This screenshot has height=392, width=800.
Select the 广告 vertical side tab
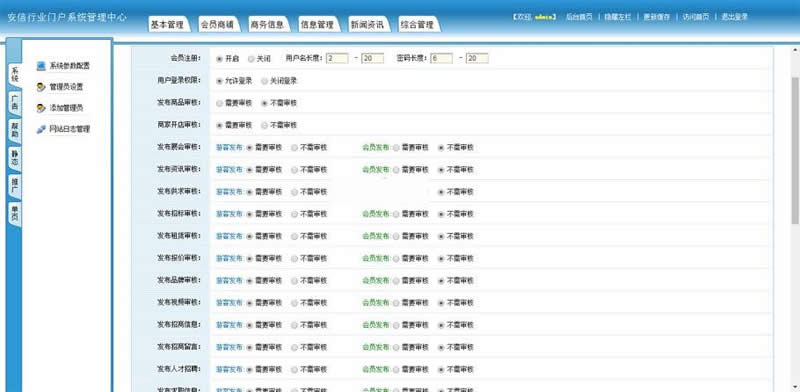click(x=15, y=103)
